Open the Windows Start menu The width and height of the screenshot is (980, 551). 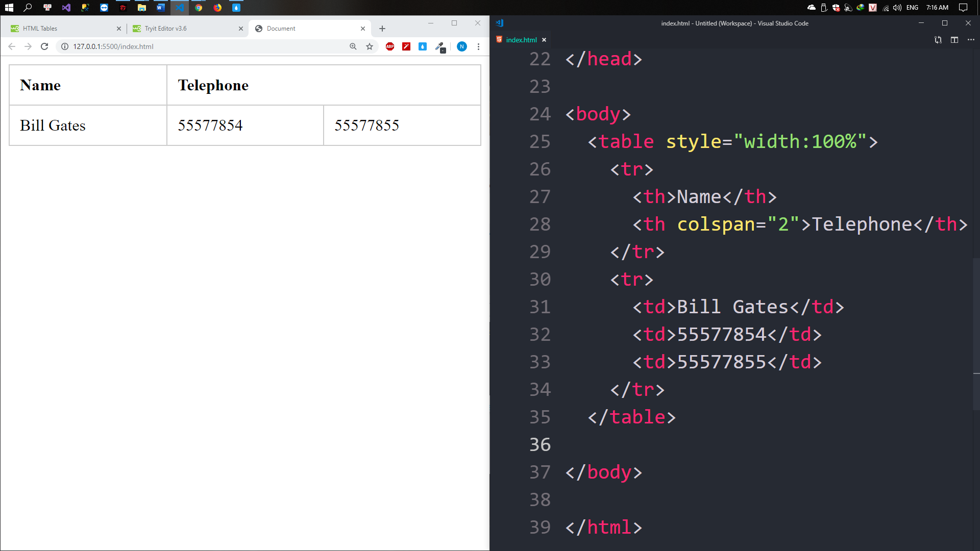click(9, 8)
